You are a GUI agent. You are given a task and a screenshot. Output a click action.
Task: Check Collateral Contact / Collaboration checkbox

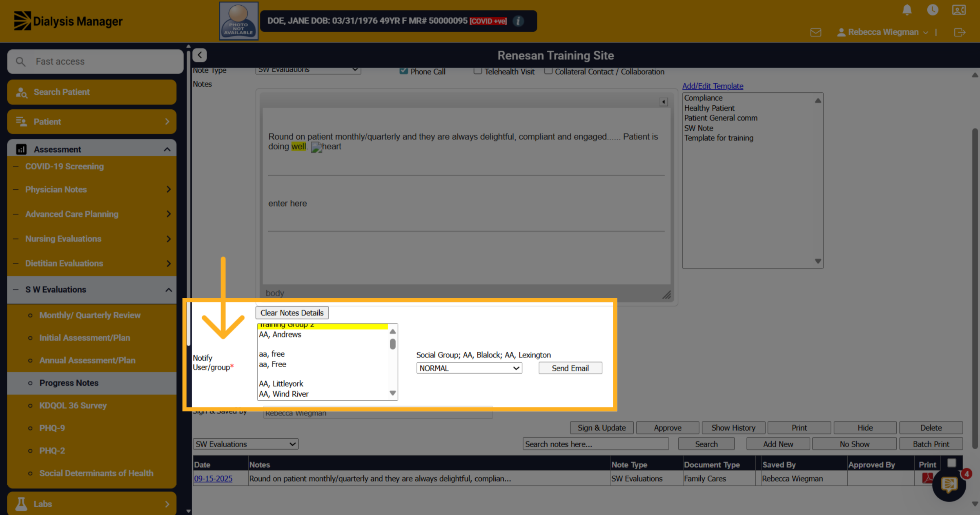point(548,71)
